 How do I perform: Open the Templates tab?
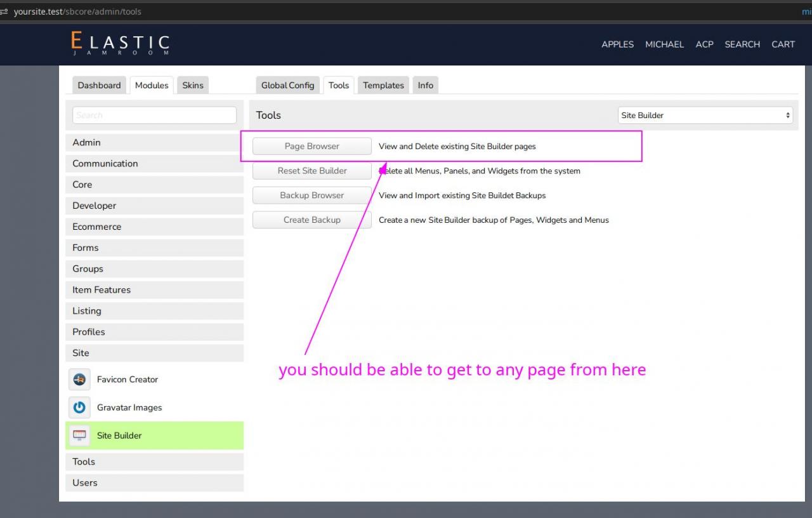pyautogui.click(x=383, y=85)
